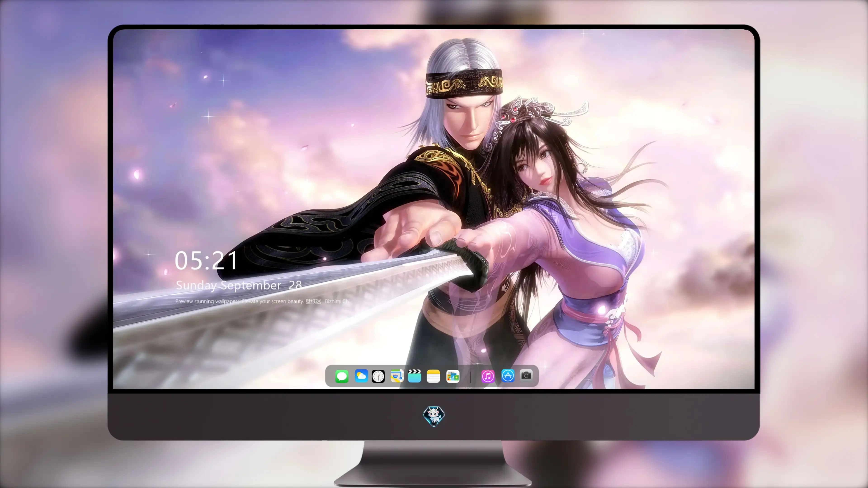Open the Camera app in the dock
Screen dimensions: 868x488
coord(526,375)
